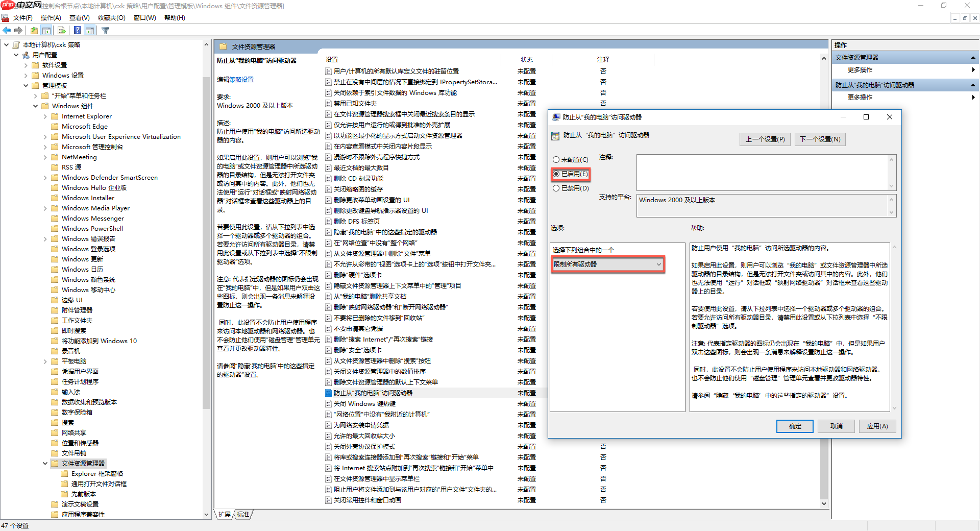
Task: Select the 已禁用(D) radio button
Action: coord(556,188)
